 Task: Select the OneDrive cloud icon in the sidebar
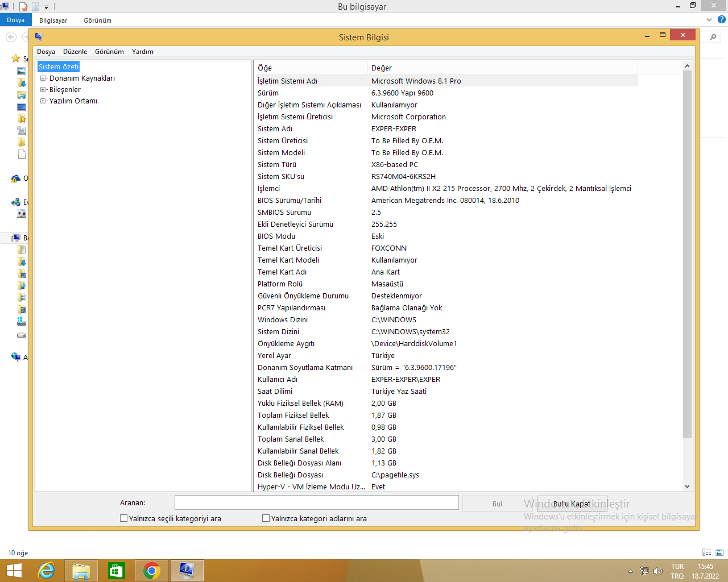tap(16, 178)
